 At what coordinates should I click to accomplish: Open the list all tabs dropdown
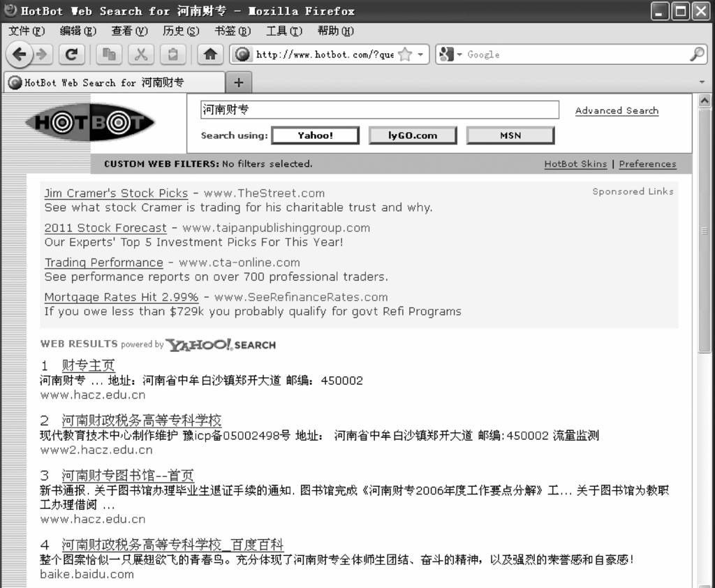[x=702, y=82]
